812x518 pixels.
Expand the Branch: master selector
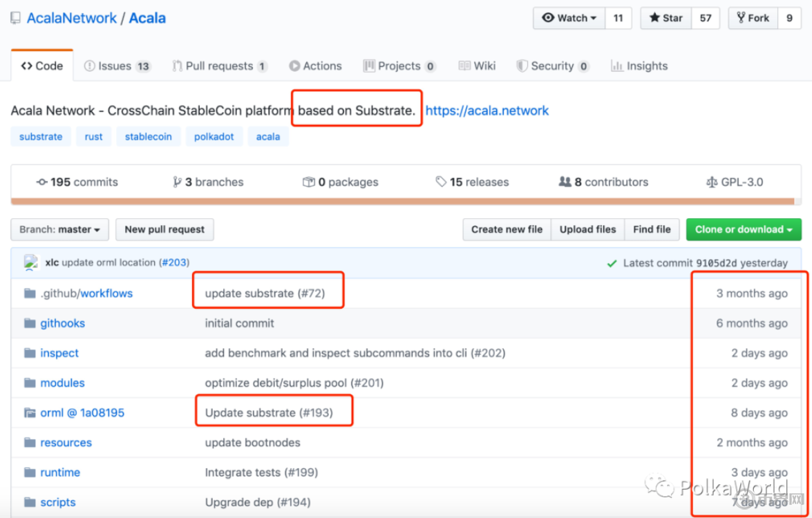[x=59, y=229]
